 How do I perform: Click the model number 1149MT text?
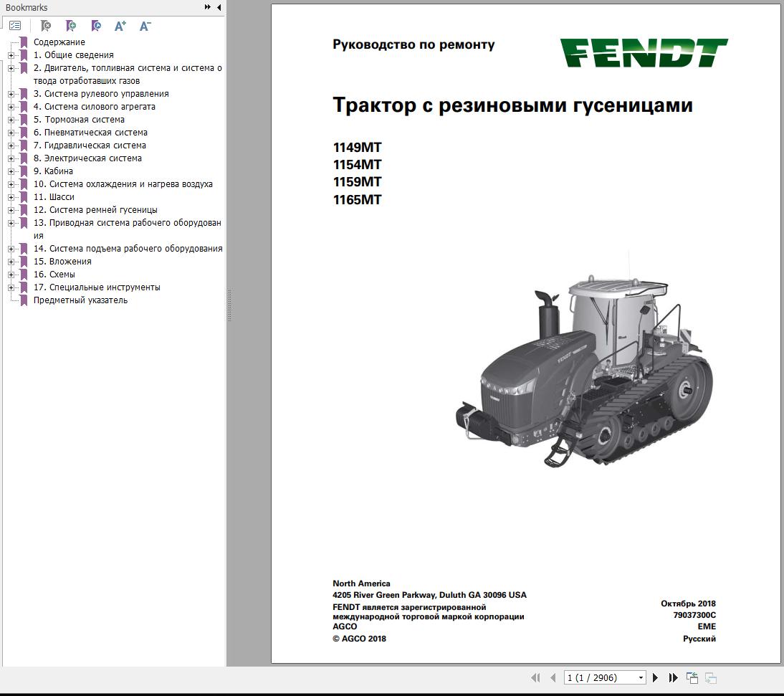tap(357, 148)
